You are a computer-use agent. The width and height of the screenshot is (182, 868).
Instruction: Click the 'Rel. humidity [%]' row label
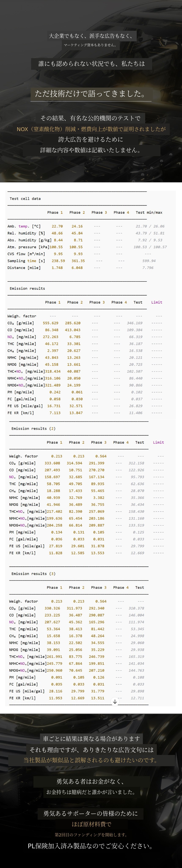[x=26, y=233]
